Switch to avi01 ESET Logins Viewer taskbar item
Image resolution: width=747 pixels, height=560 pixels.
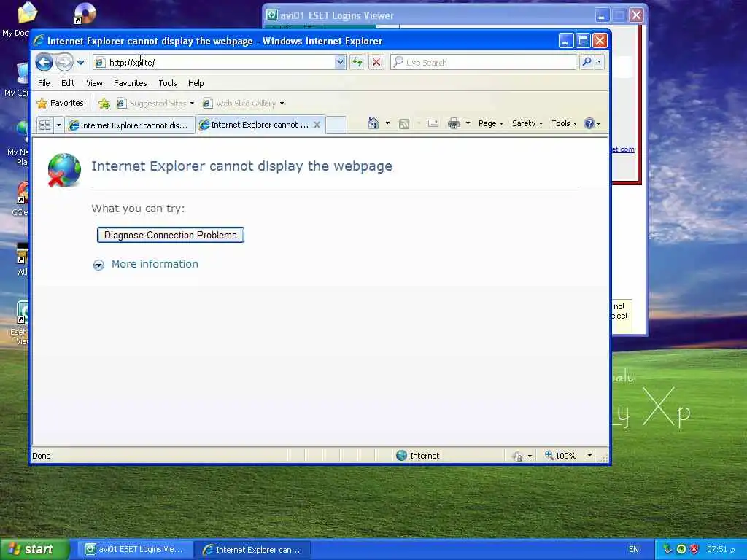135,550
